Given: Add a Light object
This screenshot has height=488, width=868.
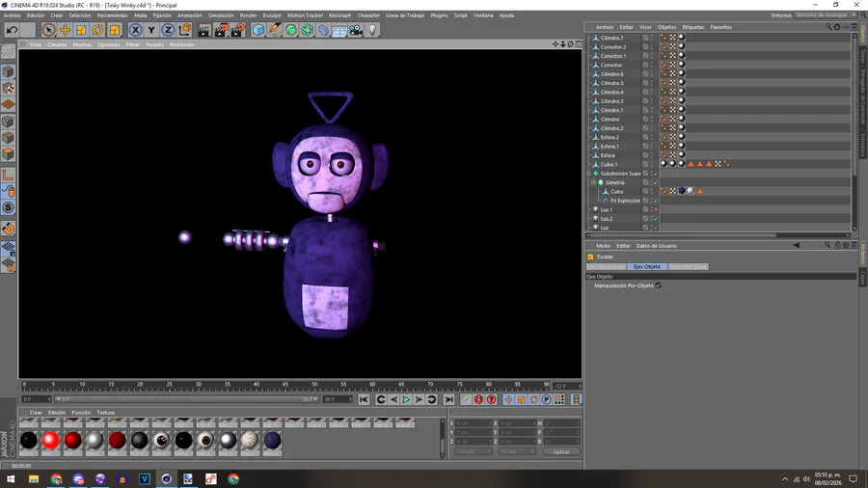Looking at the screenshot, I should click(372, 30).
